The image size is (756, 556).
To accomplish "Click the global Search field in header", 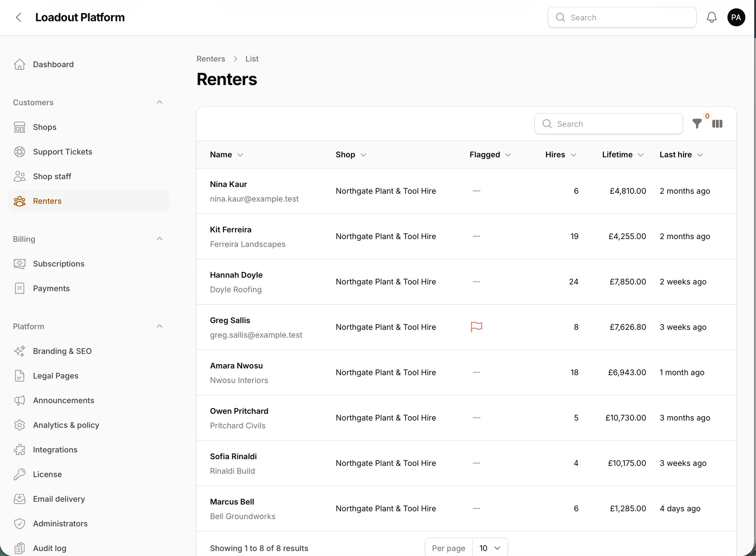I will [x=622, y=17].
